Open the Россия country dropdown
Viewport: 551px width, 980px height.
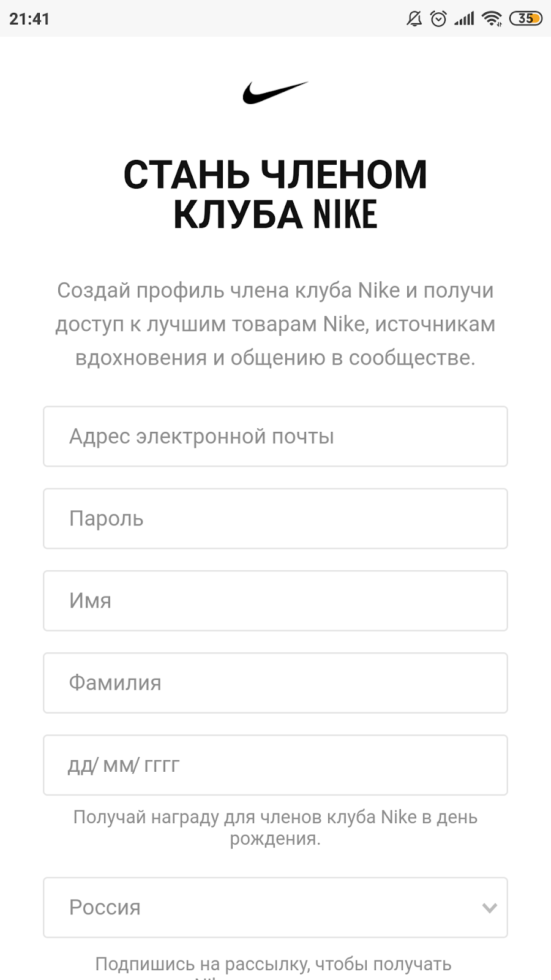275,907
